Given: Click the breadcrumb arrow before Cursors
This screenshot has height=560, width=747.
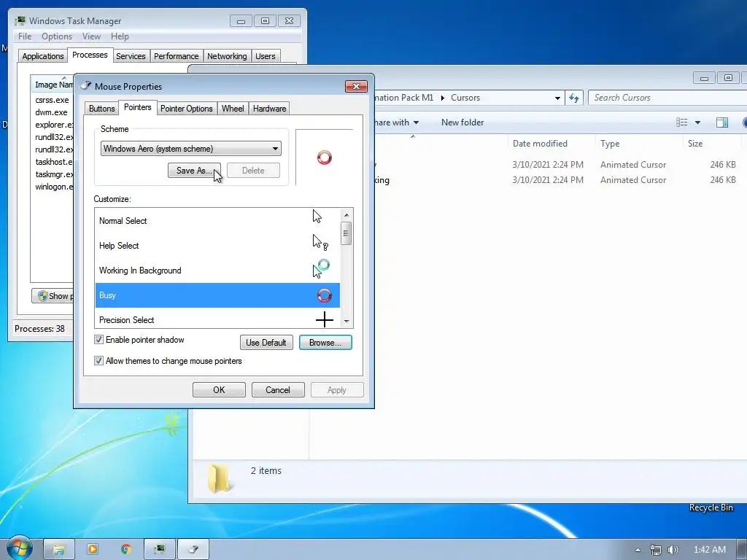Looking at the screenshot, I should [442, 98].
